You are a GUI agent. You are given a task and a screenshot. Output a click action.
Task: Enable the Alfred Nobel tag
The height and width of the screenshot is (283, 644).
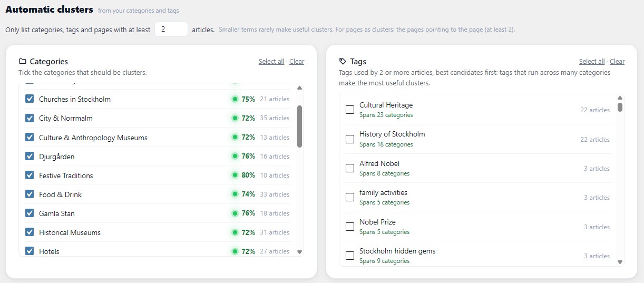click(350, 168)
